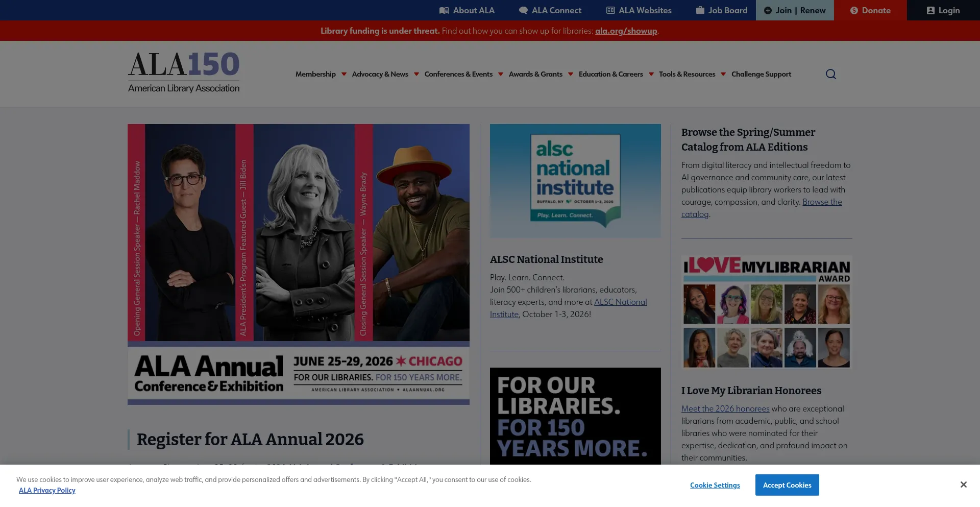Click the Register for ALA Annual 2026 heading
Viewport: 980px width, 507px height.
click(250, 440)
